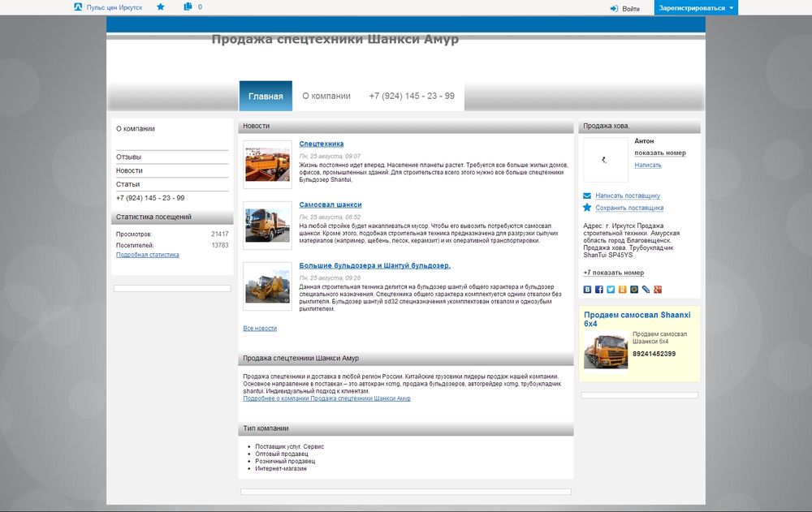Share via the Google Plus icon

pos(658,290)
